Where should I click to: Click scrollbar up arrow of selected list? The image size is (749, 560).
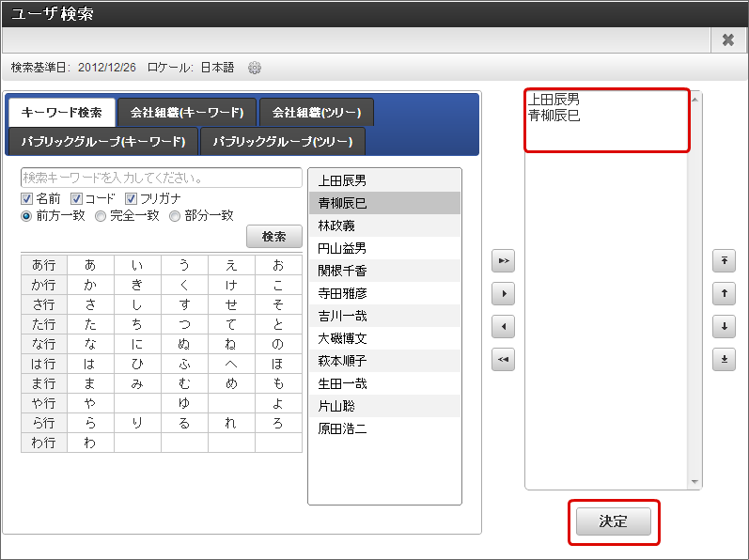point(695,100)
